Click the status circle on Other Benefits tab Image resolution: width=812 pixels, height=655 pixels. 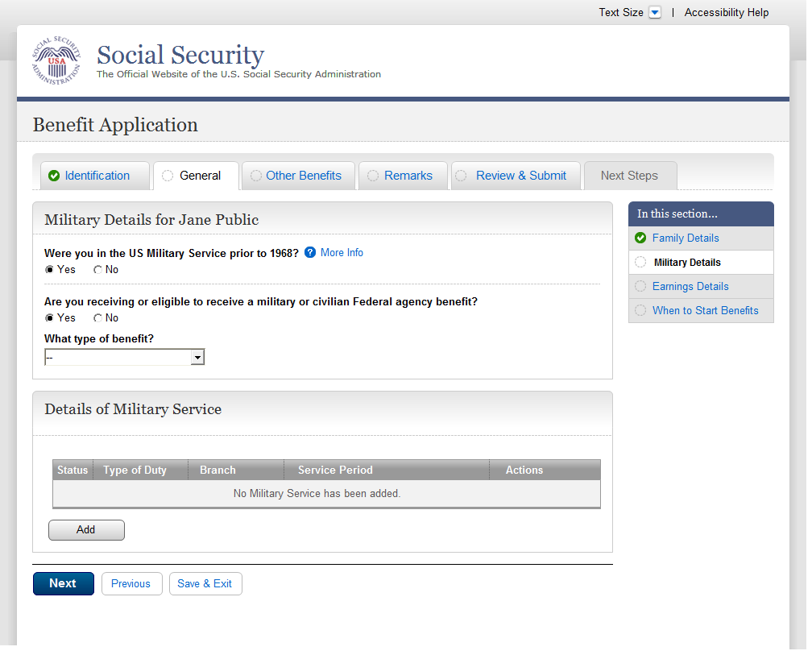[x=256, y=176]
